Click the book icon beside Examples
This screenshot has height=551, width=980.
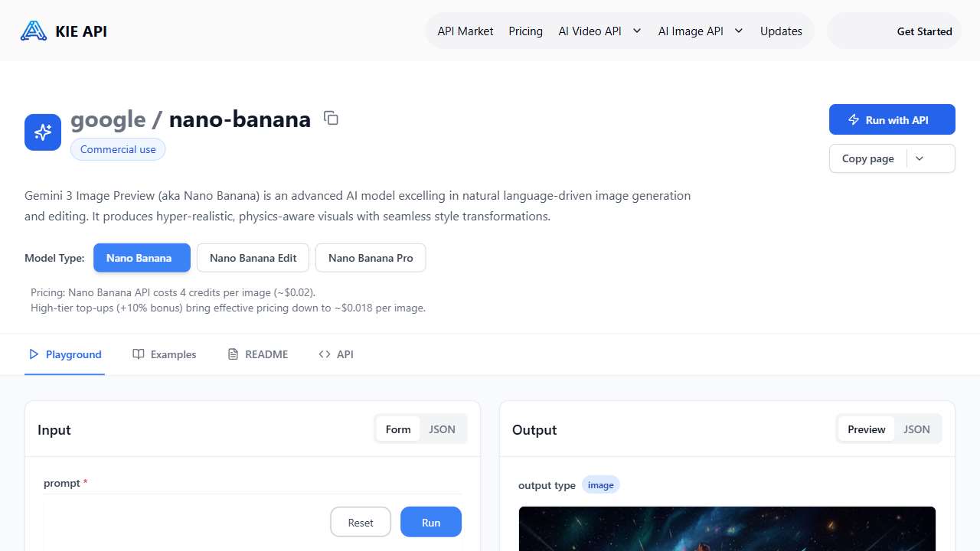pos(139,354)
